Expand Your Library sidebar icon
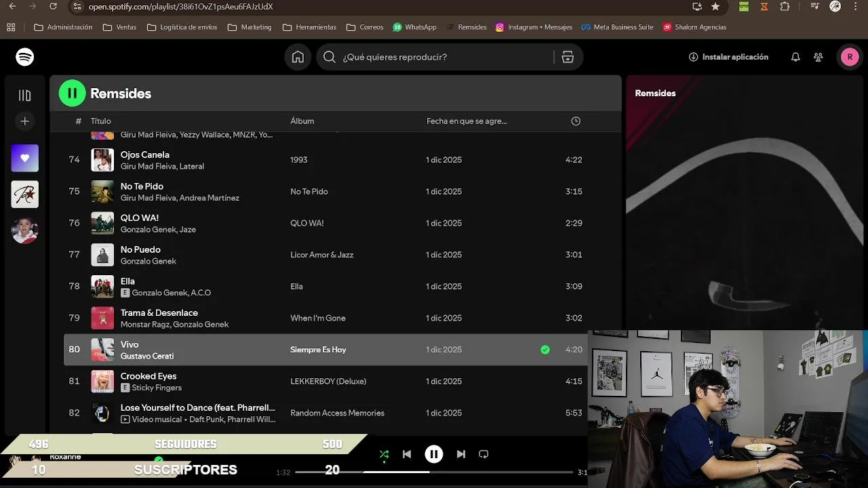The height and width of the screenshot is (488, 868). (24, 96)
